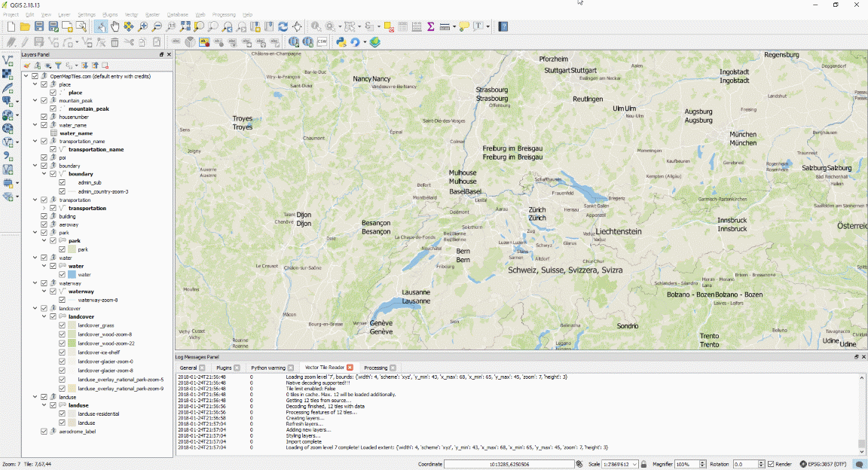Uncheck the admin_sub checkbox
Screen dimensions: 868x470
[62, 182]
